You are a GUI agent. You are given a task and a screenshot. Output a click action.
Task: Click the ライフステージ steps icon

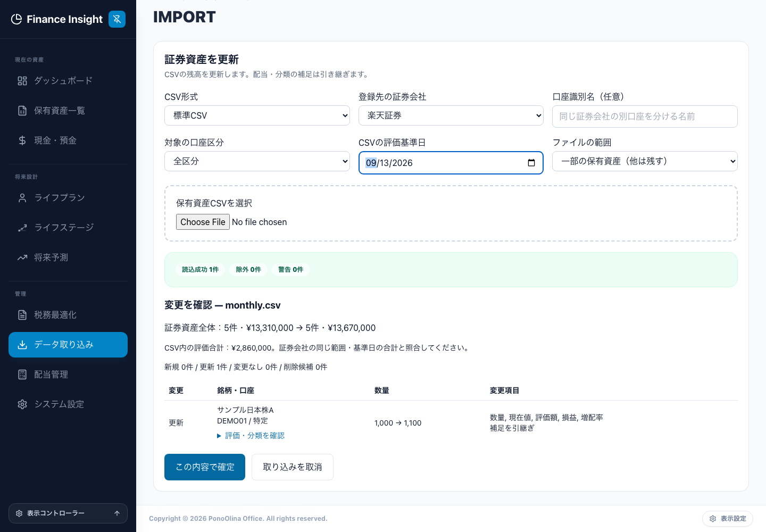tap(22, 228)
